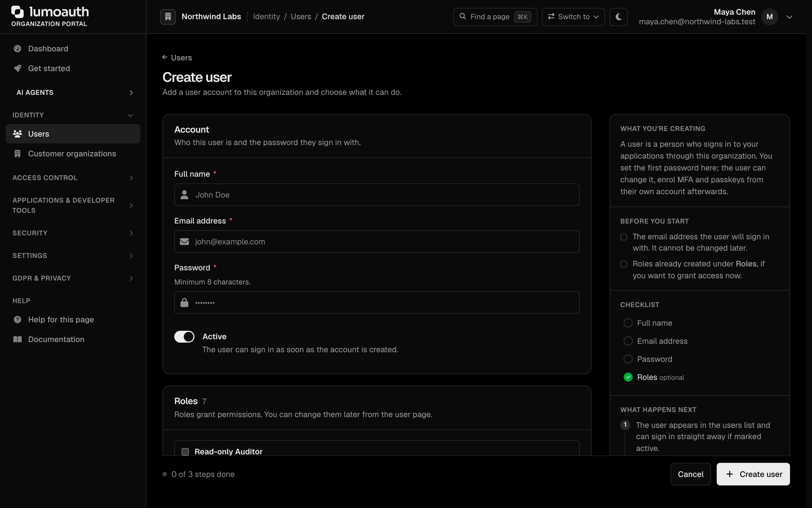Toggle the Active switch off

[x=184, y=337]
